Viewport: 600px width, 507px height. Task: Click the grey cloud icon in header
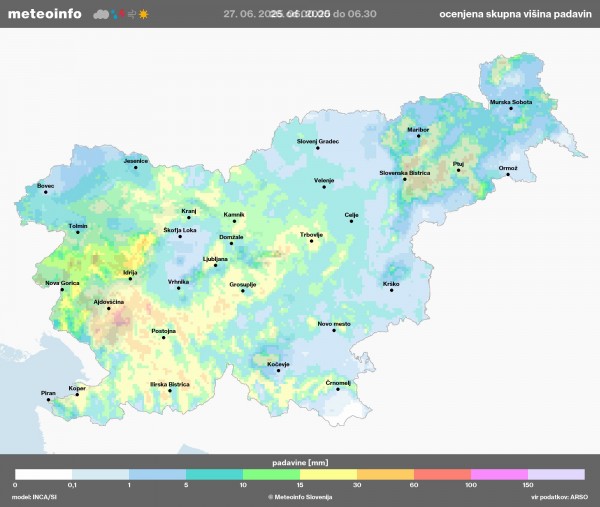101,15
